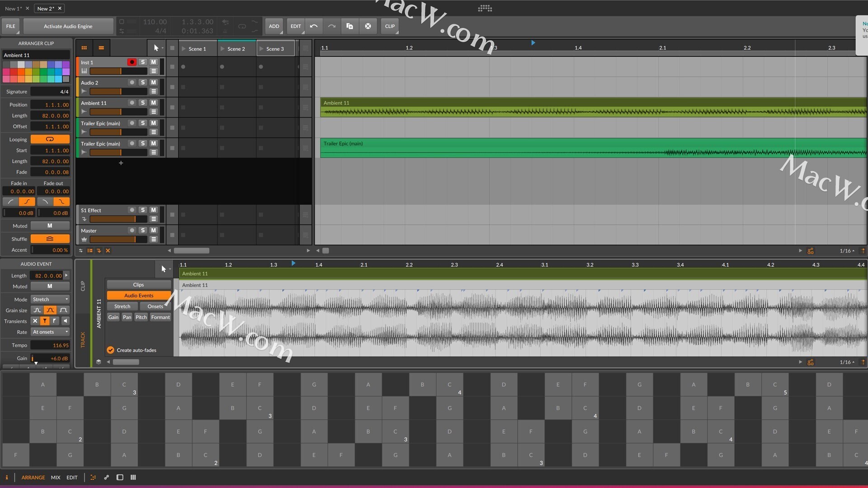The image size is (868, 488).
Task: Select the linear fade-in curve shape
Action: [10, 202]
